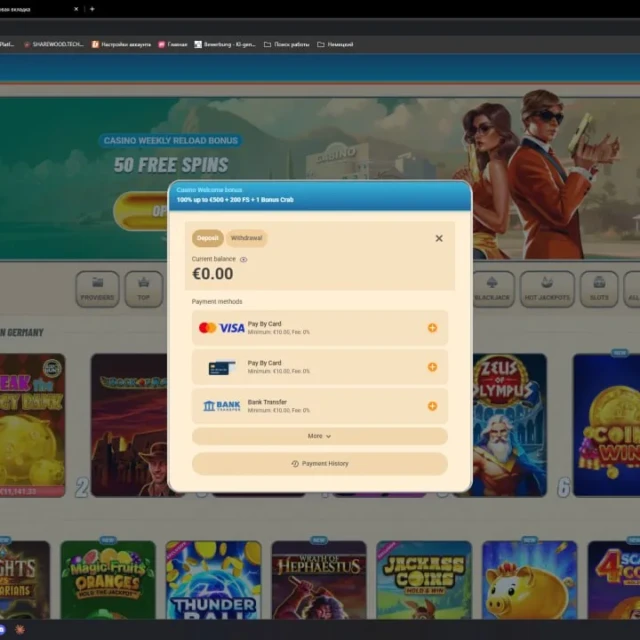Open the Настройки аккаунта bookmark
The width and height of the screenshot is (640, 640).
tap(121, 44)
